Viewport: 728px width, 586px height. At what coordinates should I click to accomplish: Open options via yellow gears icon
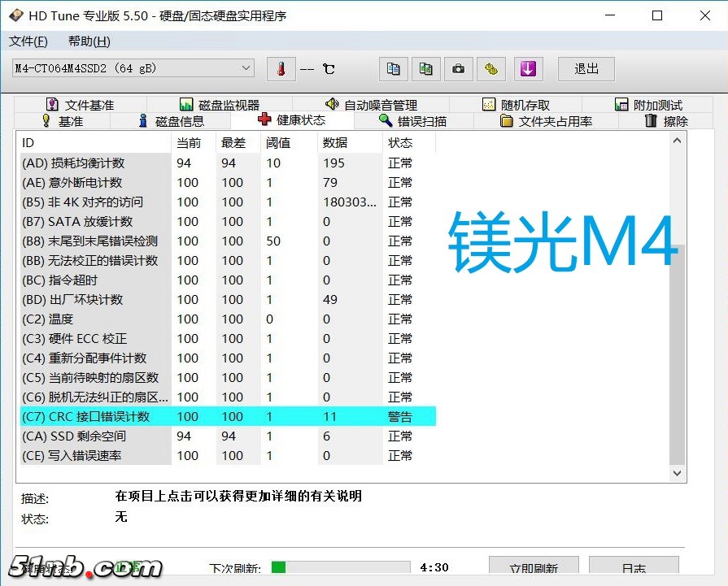490,69
